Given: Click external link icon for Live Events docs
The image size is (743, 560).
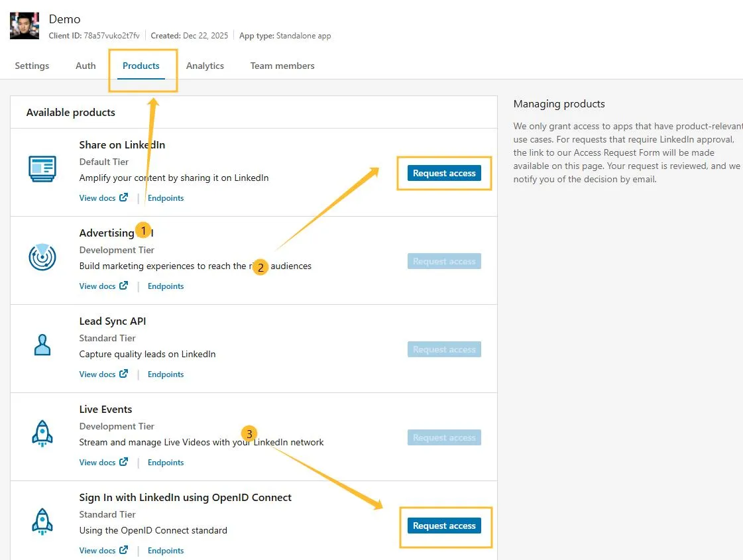Looking at the screenshot, I should click(x=123, y=462).
